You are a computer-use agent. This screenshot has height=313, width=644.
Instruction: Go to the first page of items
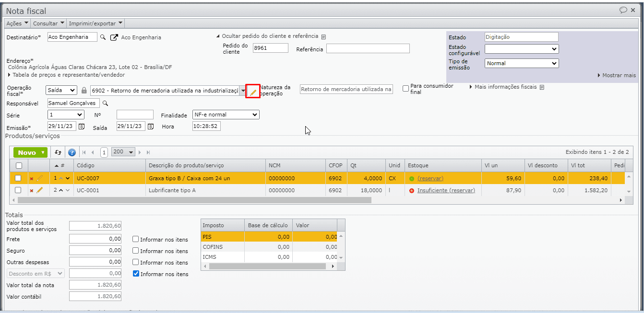click(84, 152)
